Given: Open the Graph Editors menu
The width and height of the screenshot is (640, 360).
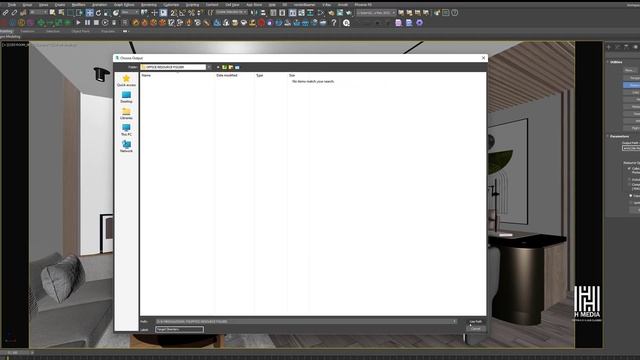Looking at the screenshot, I should point(124,4).
